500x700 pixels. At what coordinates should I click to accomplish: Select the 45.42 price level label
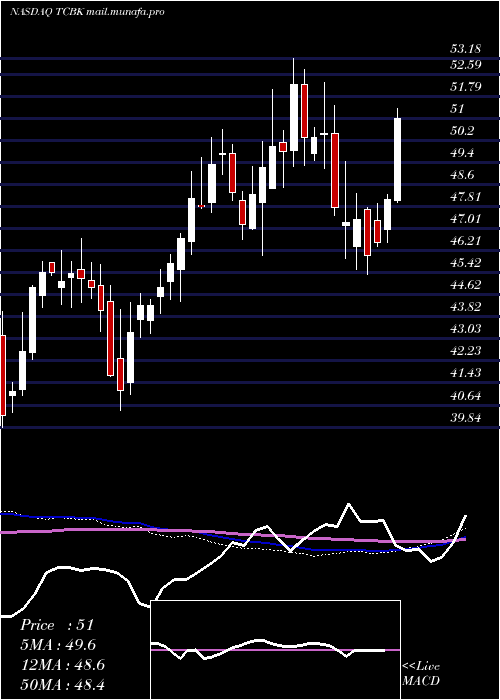click(466, 262)
